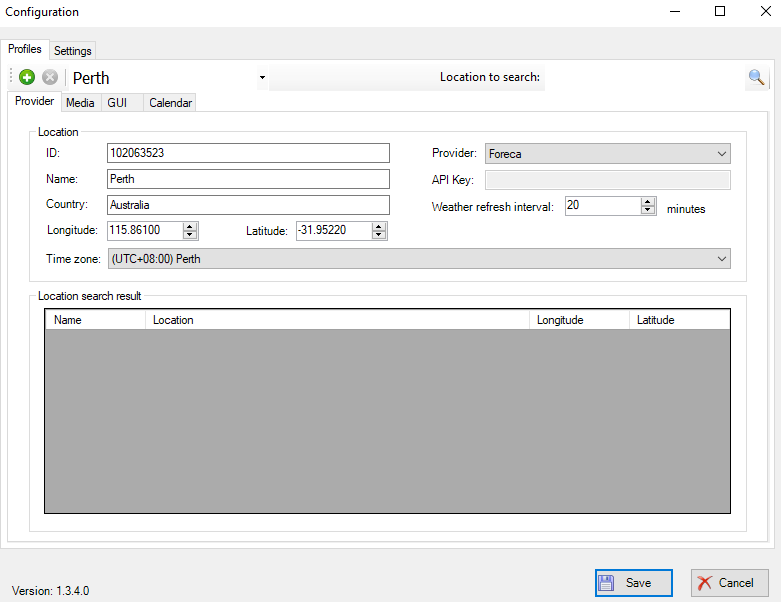Decrease the Latitude value with down arrow
This screenshot has height=602, width=781.
379,235
